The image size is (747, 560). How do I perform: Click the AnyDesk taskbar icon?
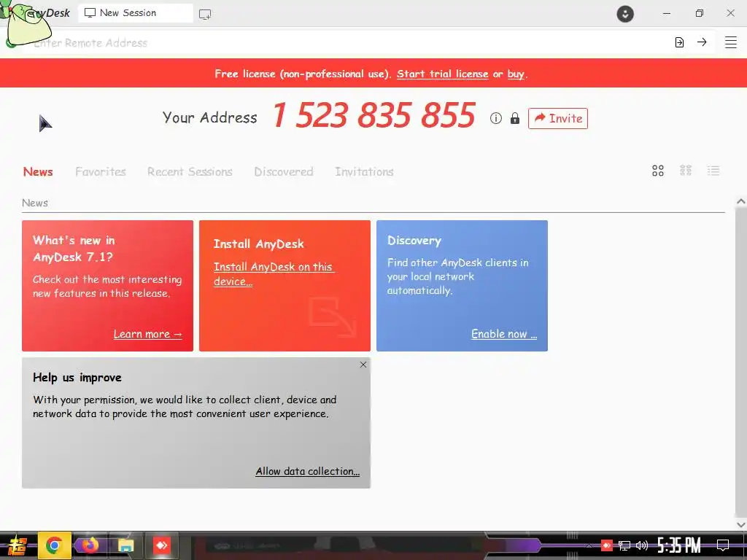click(162, 545)
